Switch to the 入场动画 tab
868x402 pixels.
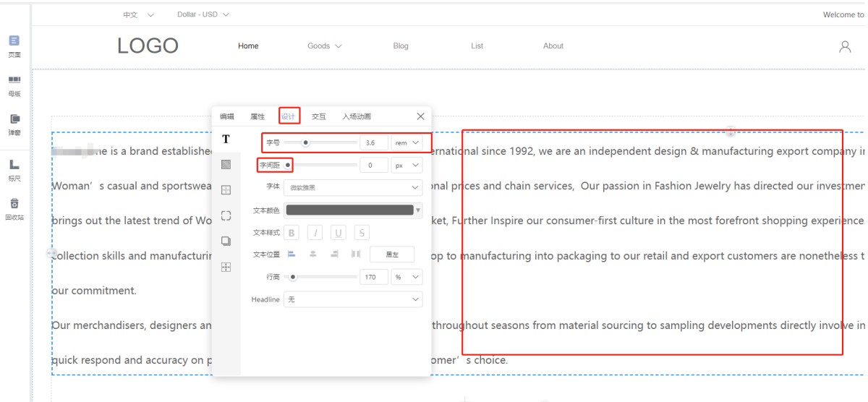(357, 116)
